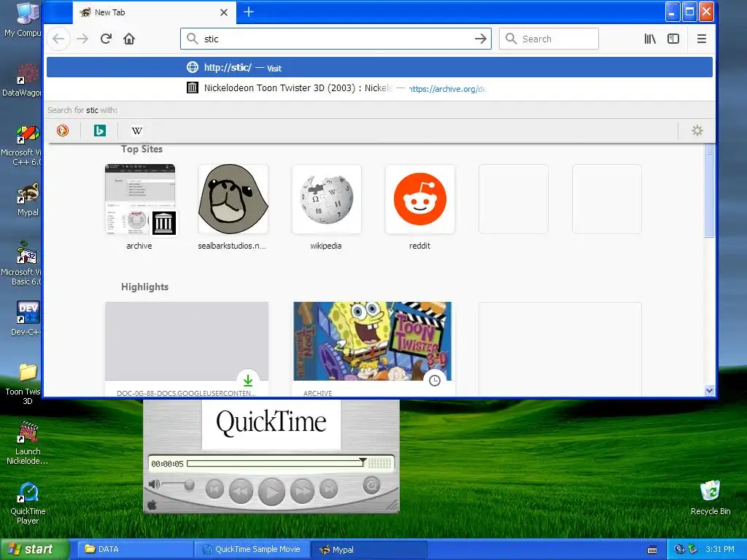
Task: Click the go arrow in the address bar
Action: [481, 39]
